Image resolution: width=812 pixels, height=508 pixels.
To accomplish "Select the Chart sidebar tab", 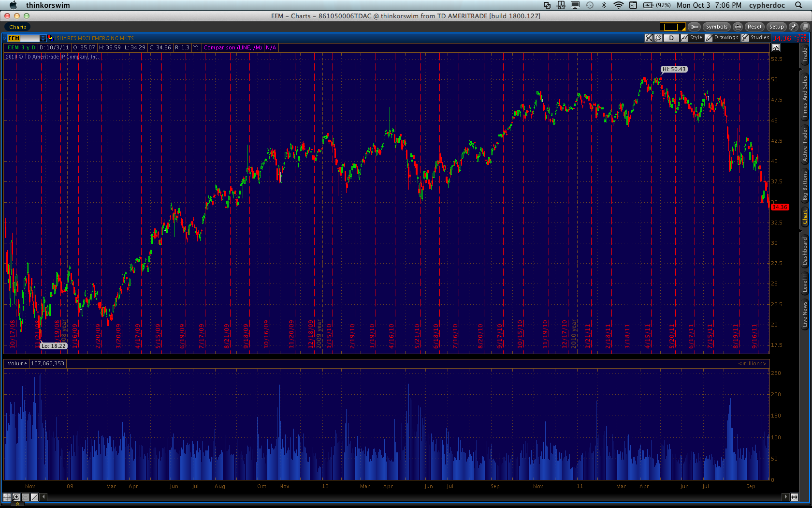I will coord(805,217).
